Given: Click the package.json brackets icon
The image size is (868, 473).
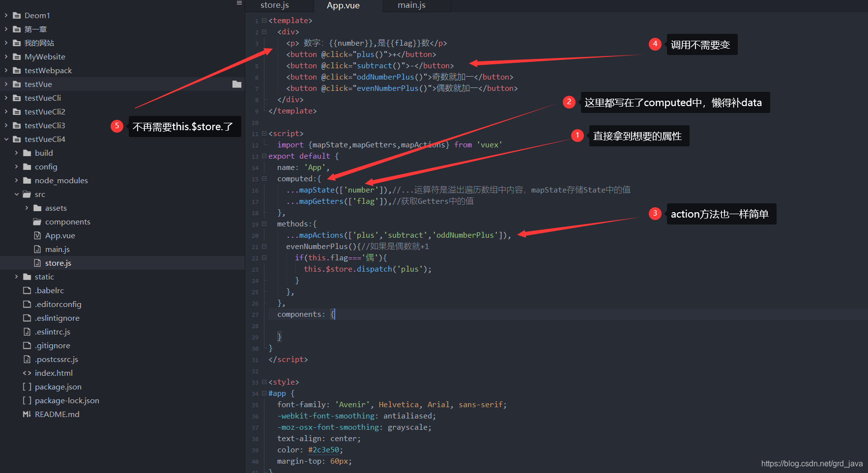Looking at the screenshot, I should [x=27, y=387].
